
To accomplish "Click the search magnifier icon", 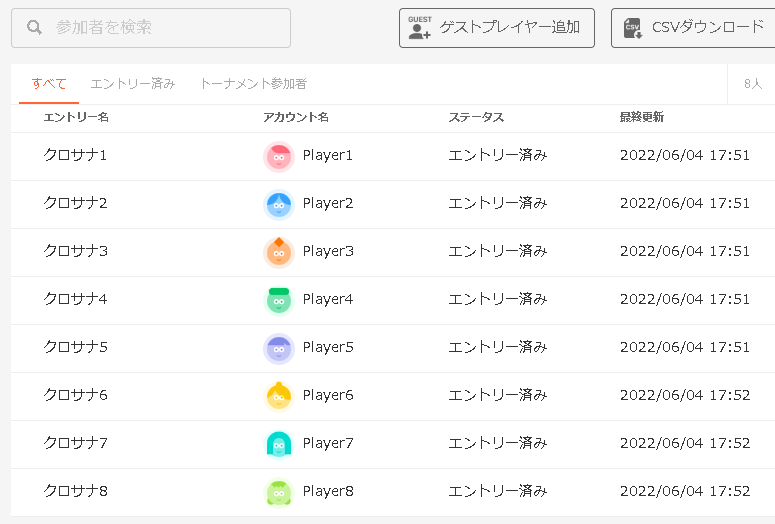I will click(34, 27).
